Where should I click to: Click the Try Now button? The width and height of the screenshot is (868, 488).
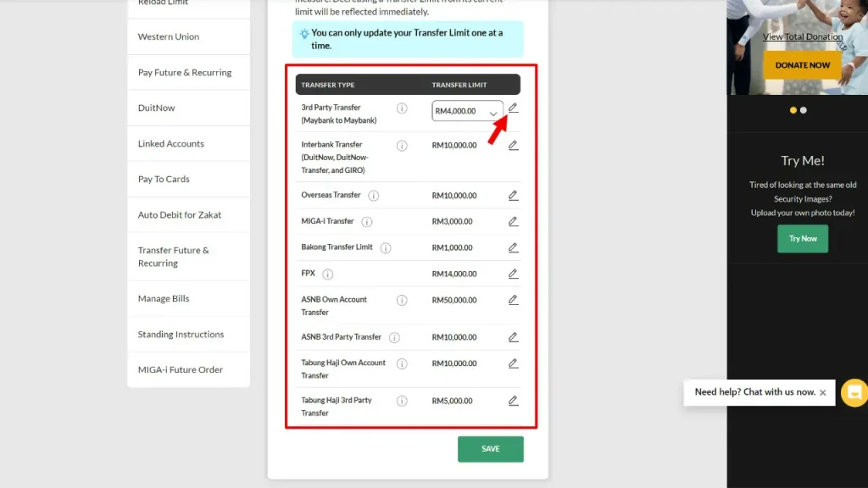[x=803, y=238]
